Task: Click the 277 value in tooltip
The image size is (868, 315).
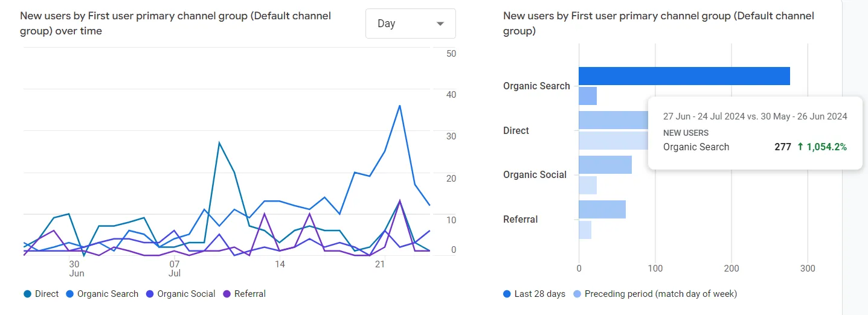Action: click(783, 147)
